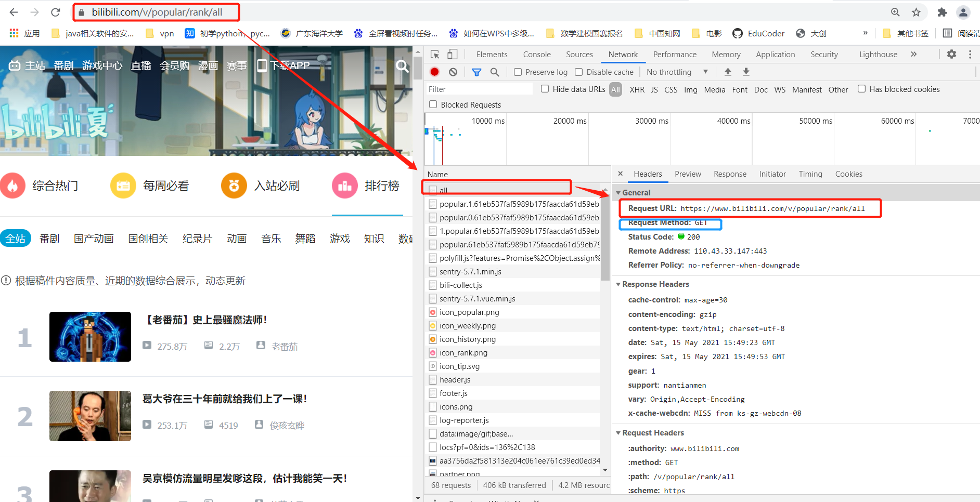Open the DevTools three-dot menu

point(970,54)
